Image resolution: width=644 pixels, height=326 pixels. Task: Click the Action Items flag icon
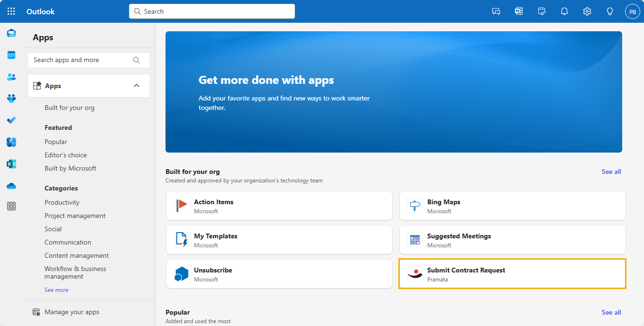coord(182,206)
